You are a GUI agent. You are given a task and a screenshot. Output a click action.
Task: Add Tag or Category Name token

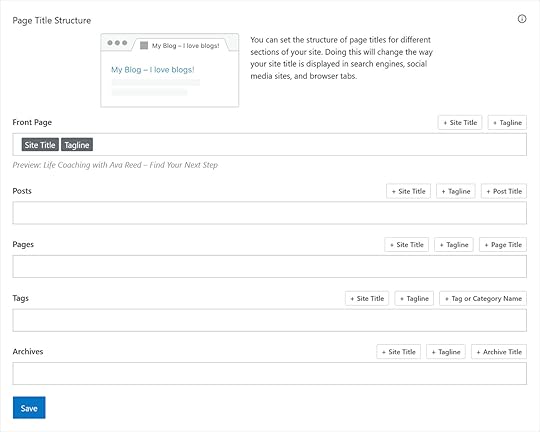(483, 298)
